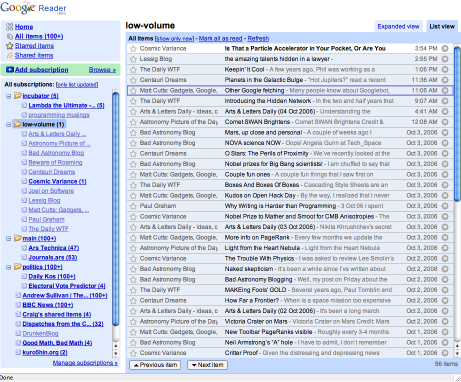This screenshot has width=461, height=382.
Task: Star the Lessig Blog amazing talents item
Action: click(133, 59)
